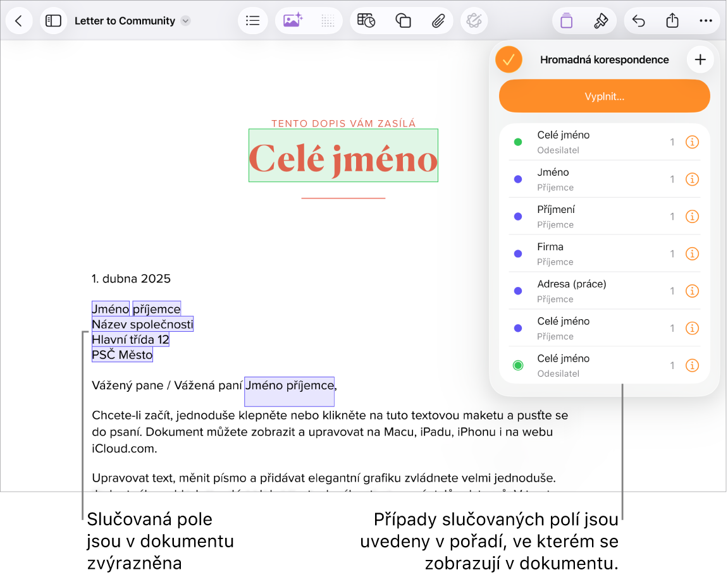Open the More options ellipsis menu
728x577 pixels.
click(x=706, y=21)
